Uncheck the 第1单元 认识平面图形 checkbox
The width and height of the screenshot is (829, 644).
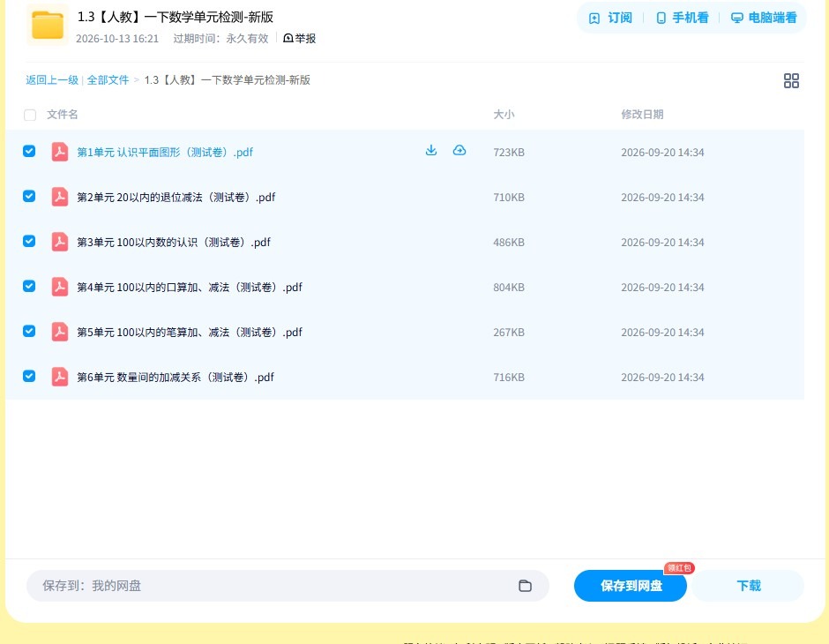tap(29, 151)
